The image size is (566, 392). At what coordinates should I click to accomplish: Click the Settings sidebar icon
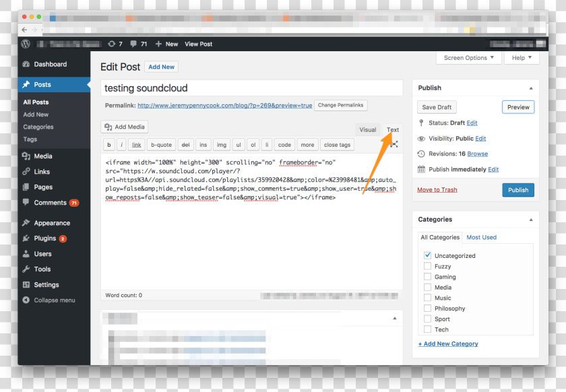click(26, 284)
